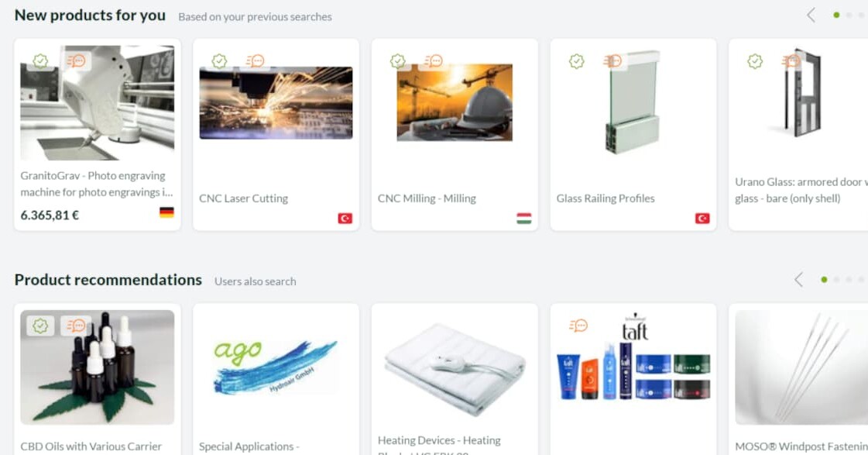Open the heating blanket product thumbnail
The image size is (868, 455).
(x=455, y=367)
